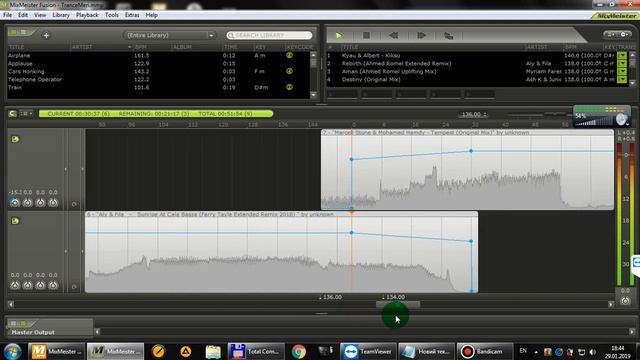Open the Edit menu

point(23,15)
